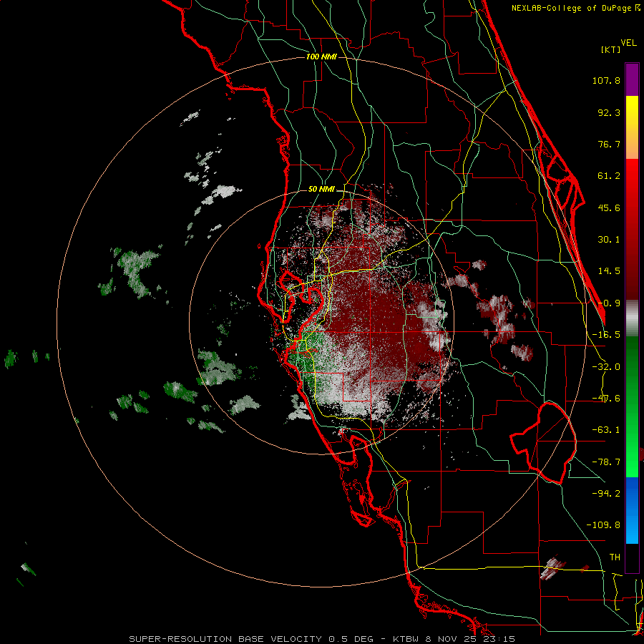Click the 107.8 legend value
Screen dimensions: 644x644
tap(606, 80)
